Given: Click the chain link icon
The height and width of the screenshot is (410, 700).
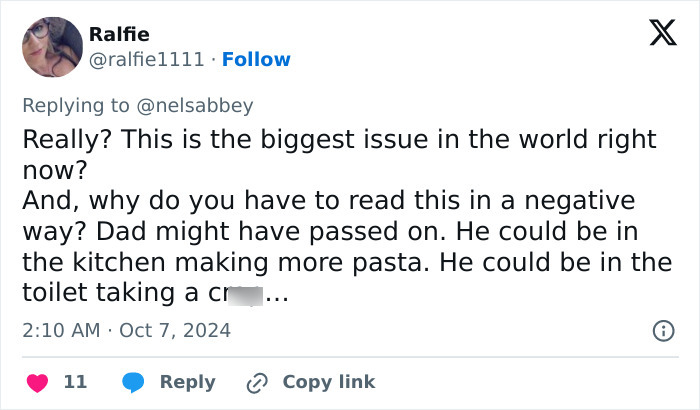Looking at the screenshot, I should pyautogui.click(x=258, y=382).
